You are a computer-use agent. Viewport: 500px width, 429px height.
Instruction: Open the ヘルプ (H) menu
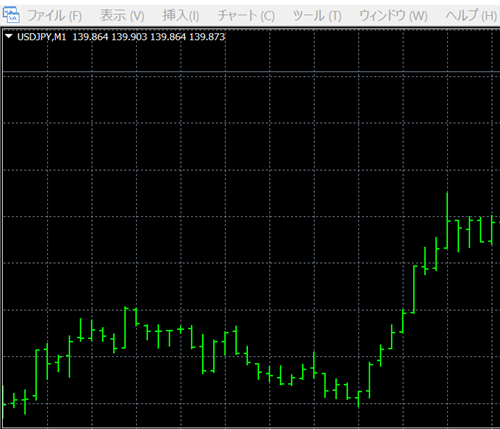pyautogui.click(x=471, y=16)
